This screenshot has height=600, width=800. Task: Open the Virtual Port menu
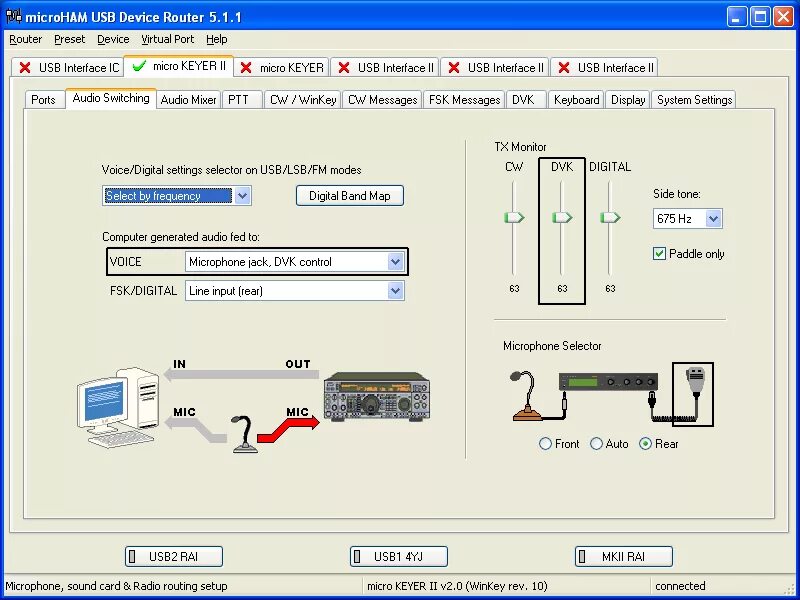(167, 39)
